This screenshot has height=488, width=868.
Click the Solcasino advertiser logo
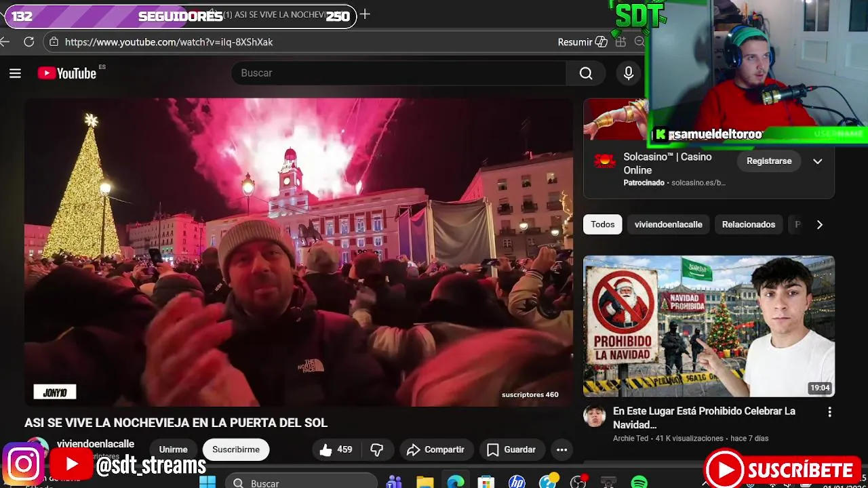(604, 161)
